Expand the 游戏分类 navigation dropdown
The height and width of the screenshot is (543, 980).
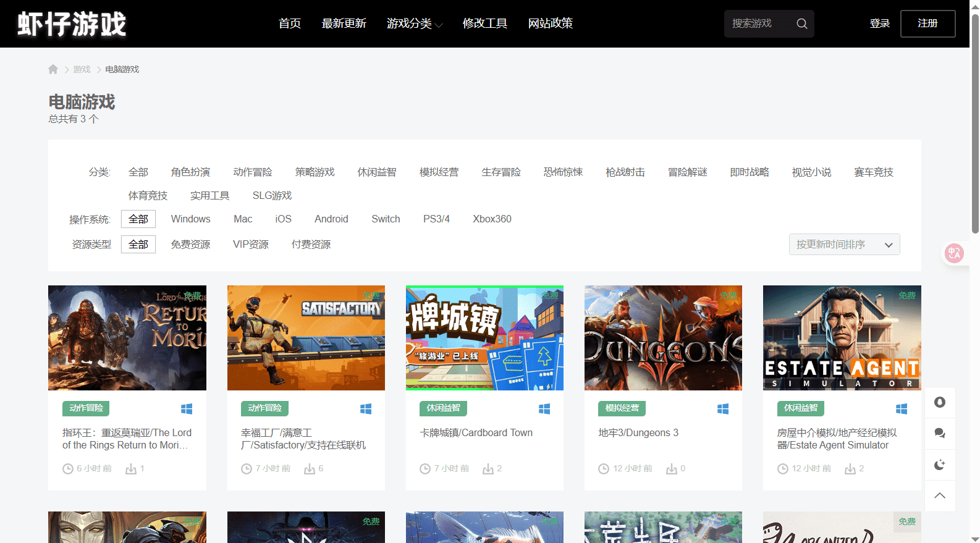[415, 23]
